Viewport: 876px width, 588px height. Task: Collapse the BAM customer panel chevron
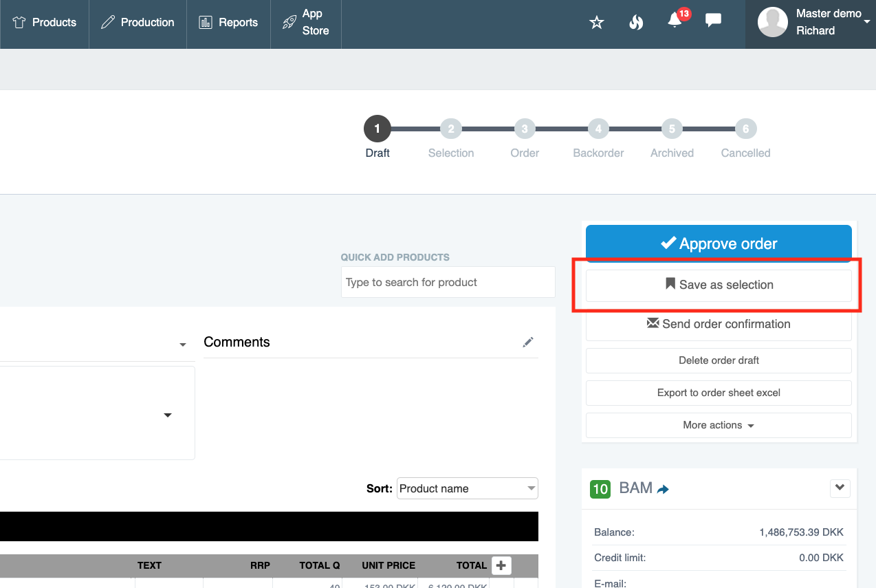click(x=840, y=488)
